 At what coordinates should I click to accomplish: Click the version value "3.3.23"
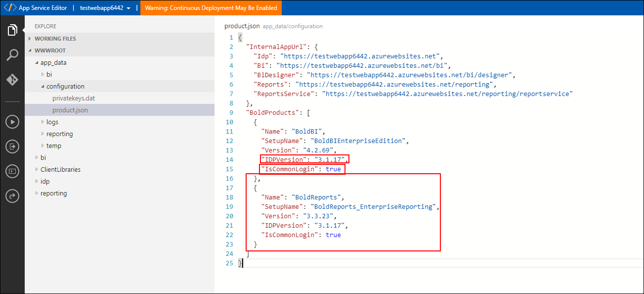point(318,216)
